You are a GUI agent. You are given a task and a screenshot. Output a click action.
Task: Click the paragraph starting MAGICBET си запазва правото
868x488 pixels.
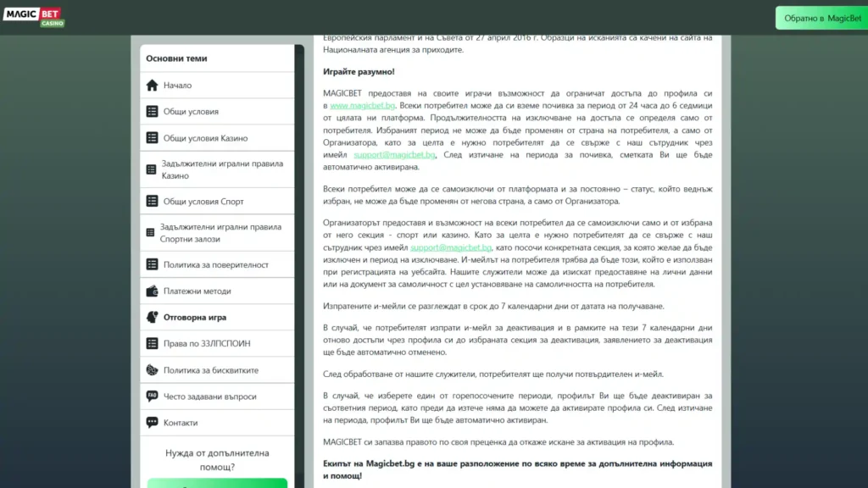498,441
